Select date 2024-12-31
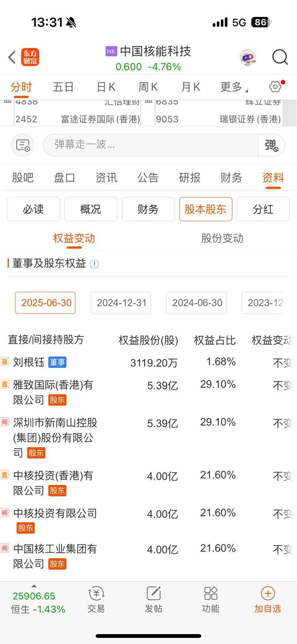 (121, 302)
